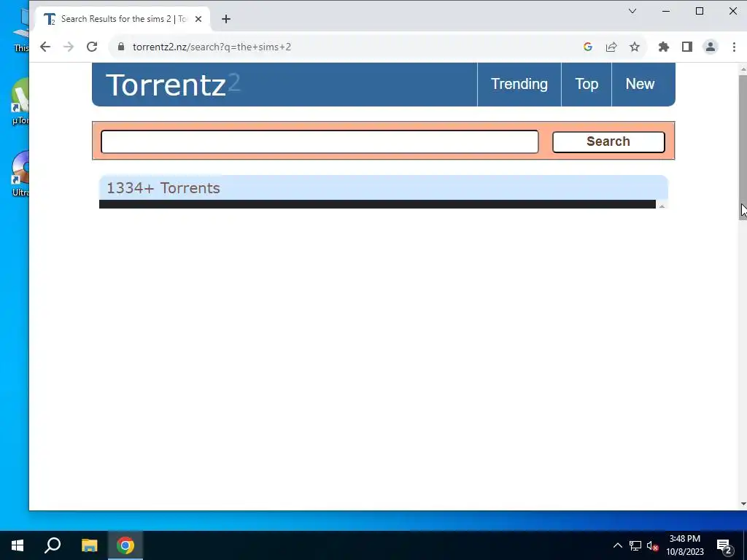Minimize the Chrome window
Viewport: 747px width, 560px height.
click(x=666, y=11)
